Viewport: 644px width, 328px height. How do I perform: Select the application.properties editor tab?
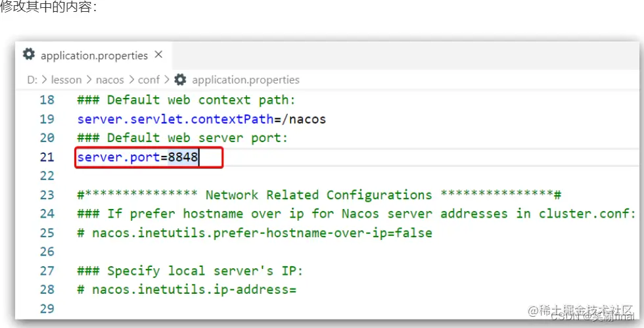point(93,55)
